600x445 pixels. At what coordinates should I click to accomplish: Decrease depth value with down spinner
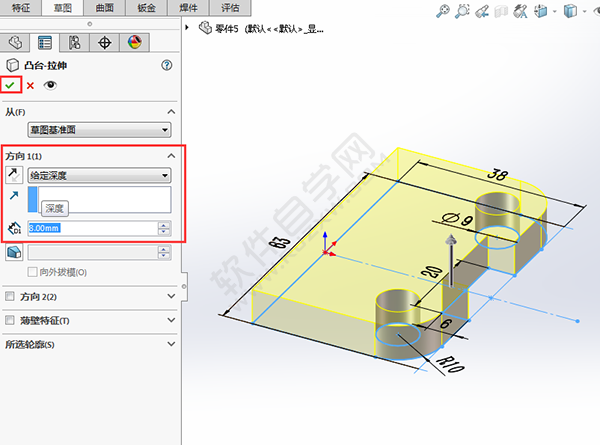click(164, 232)
